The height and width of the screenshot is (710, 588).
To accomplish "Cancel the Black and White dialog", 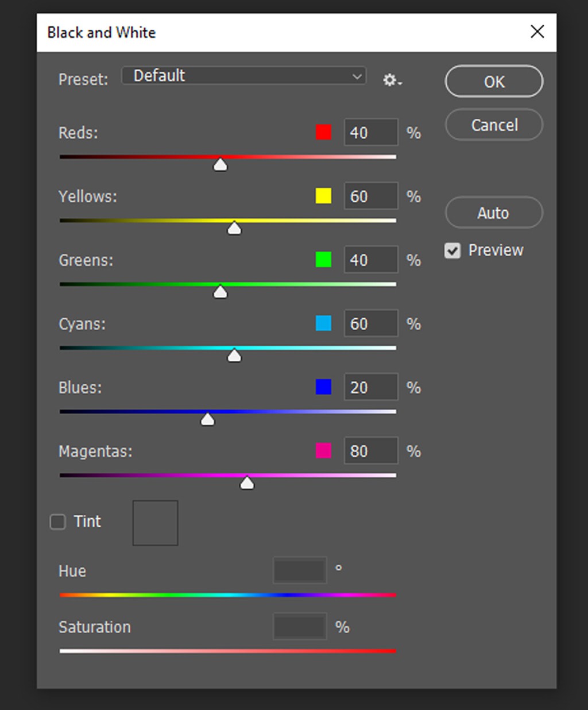I will pos(494,125).
